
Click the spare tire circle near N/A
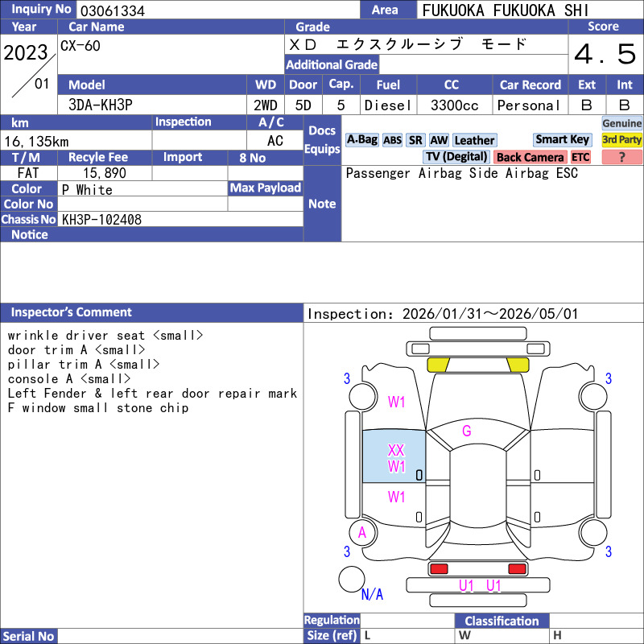click(x=352, y=579)
